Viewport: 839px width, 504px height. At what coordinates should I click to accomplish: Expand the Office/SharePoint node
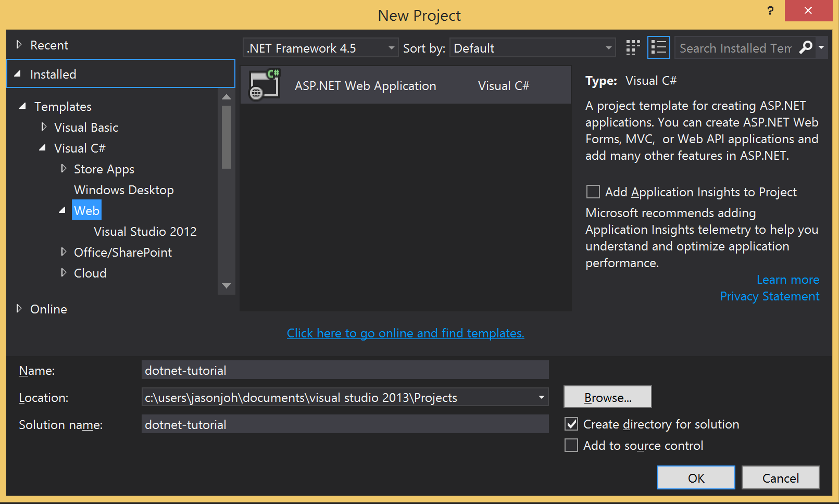[x=64, y=251]
